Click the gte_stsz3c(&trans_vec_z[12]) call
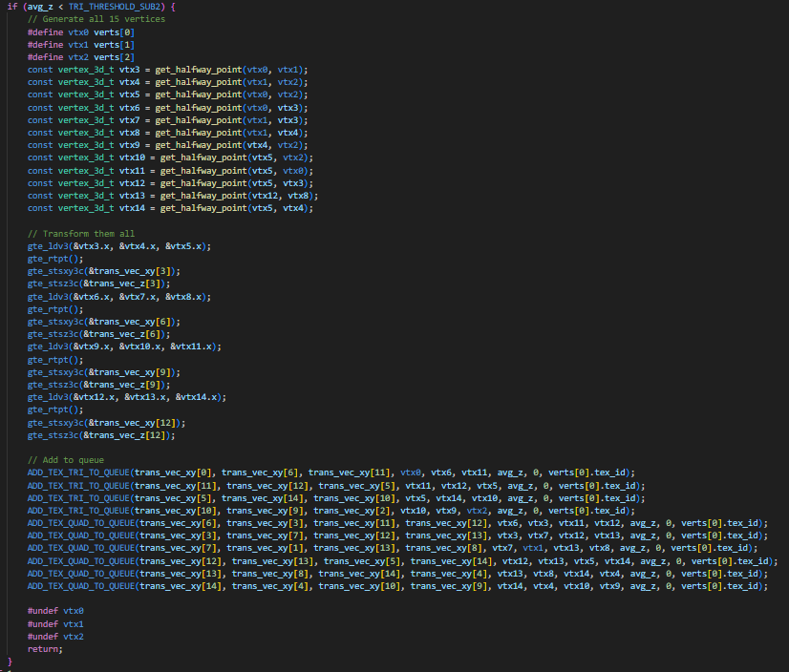 point(101,435)
